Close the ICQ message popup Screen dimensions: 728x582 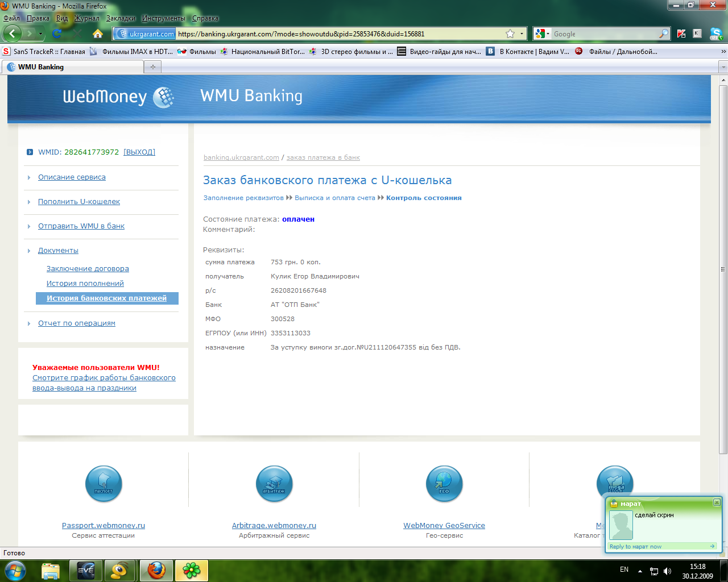point(717,502)
